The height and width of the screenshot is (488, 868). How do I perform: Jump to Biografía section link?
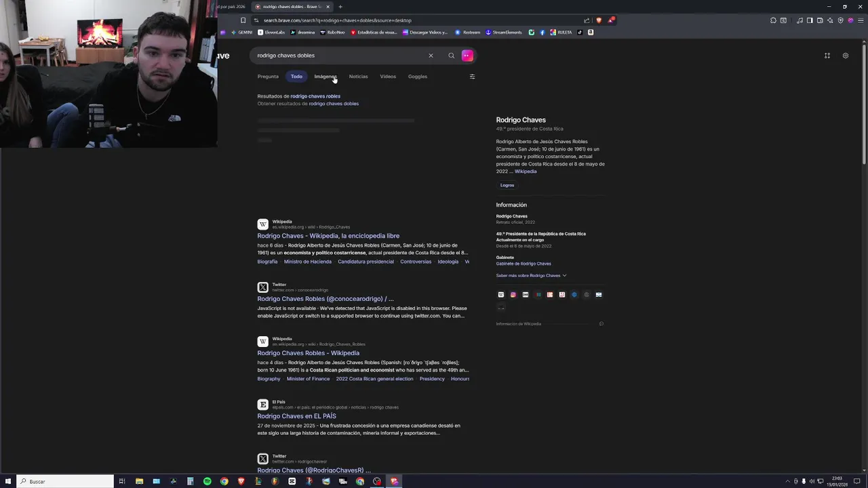267,262
